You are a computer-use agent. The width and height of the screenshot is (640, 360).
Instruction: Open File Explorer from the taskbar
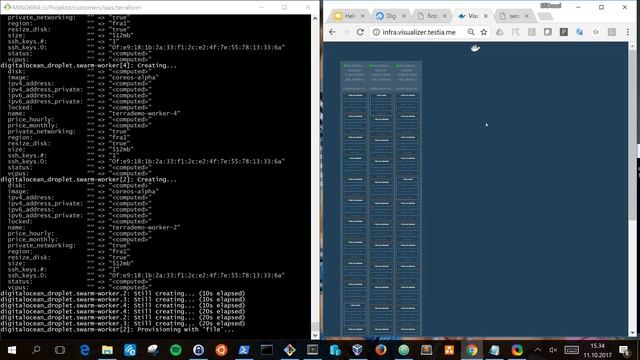pos(107,350)
